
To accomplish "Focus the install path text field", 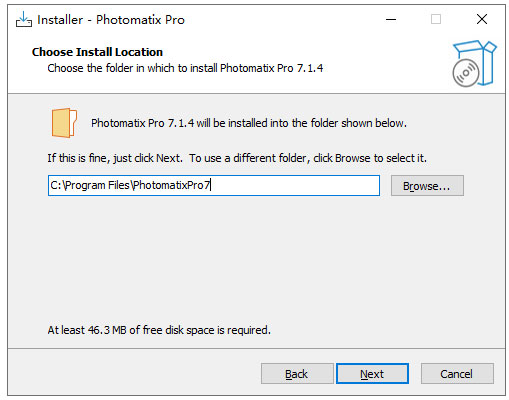I will [x=214, y=185].
